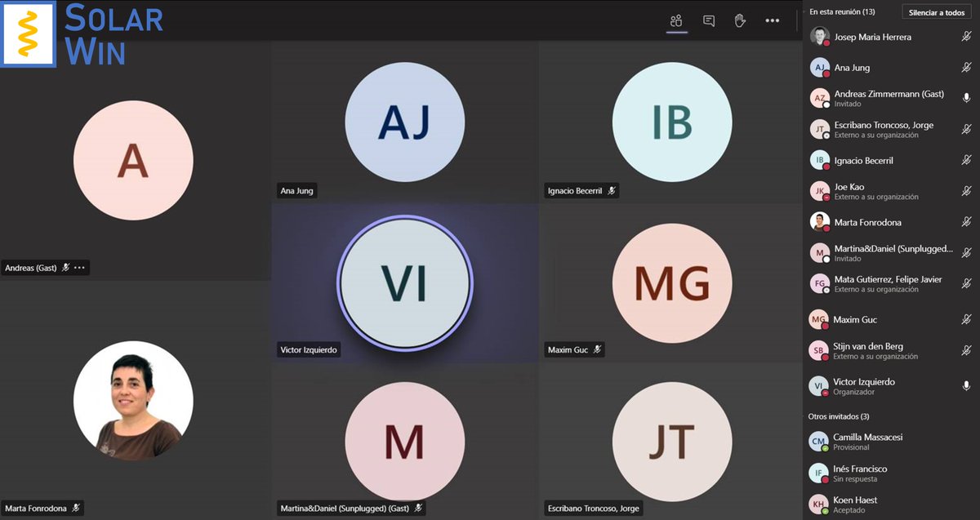Open the more actions ellipsis in toolbar
980x520 pixels.
tap(773, 21)
